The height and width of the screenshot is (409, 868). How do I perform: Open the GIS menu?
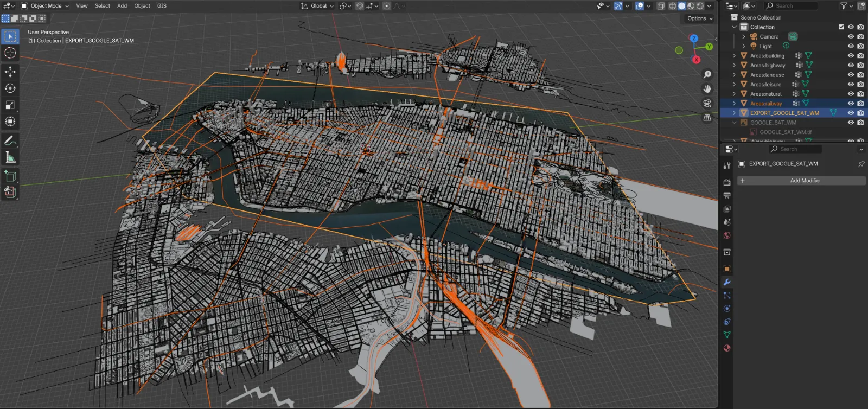point(162,6)
